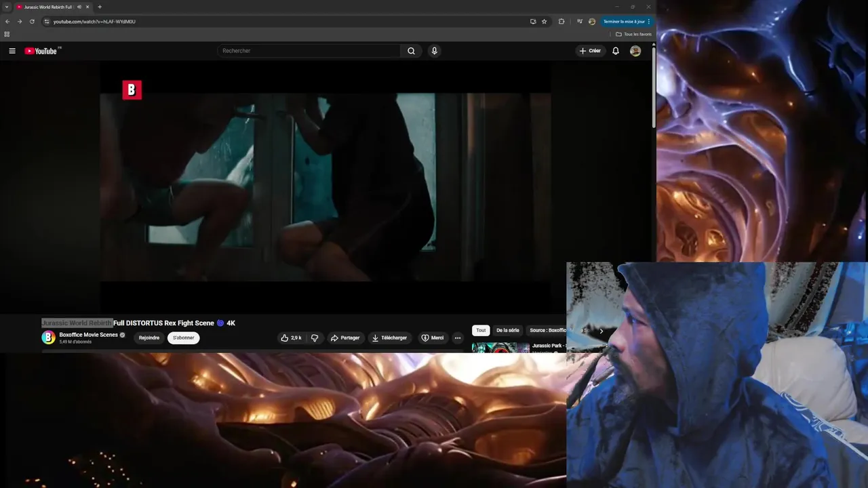Click the Partager share button

coord(345,338)
